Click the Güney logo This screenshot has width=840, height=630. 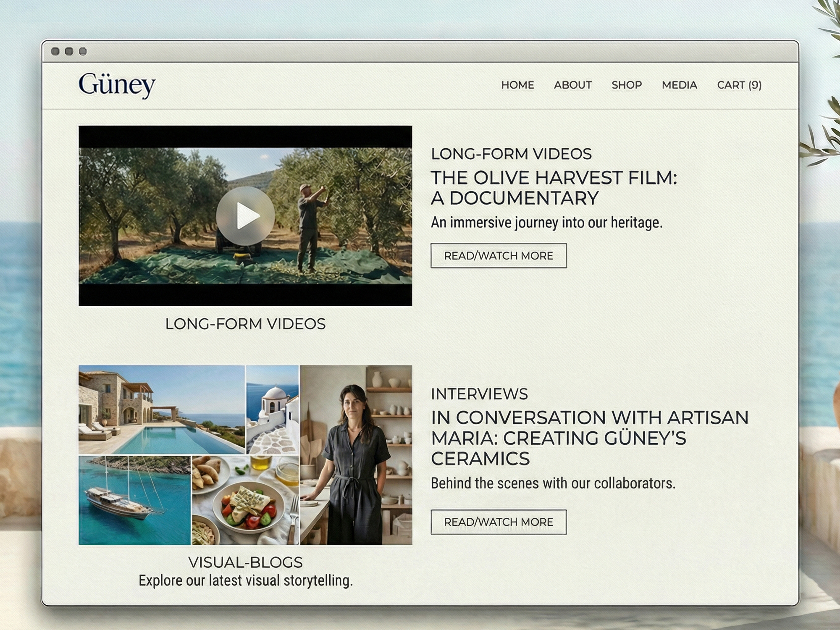[117, 85]
